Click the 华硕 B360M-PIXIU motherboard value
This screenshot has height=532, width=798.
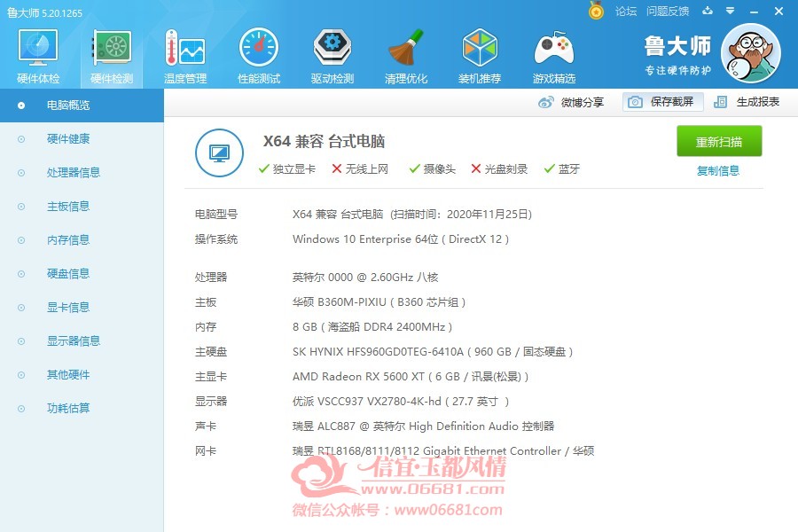click(379, 301)
